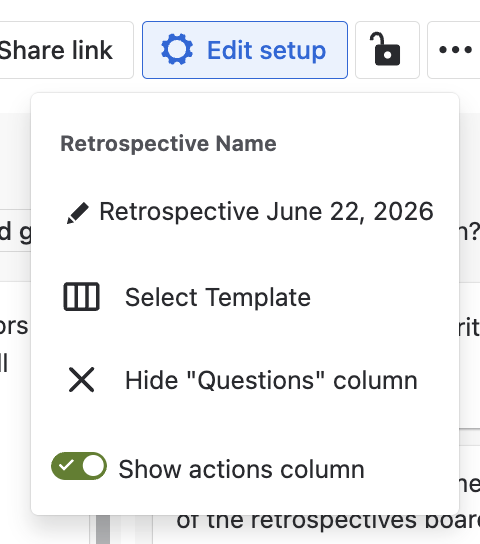Screen dimensions: 480x544
Task: Click the X icon beside Hide Questions column
Action: [x=82, y=380]
